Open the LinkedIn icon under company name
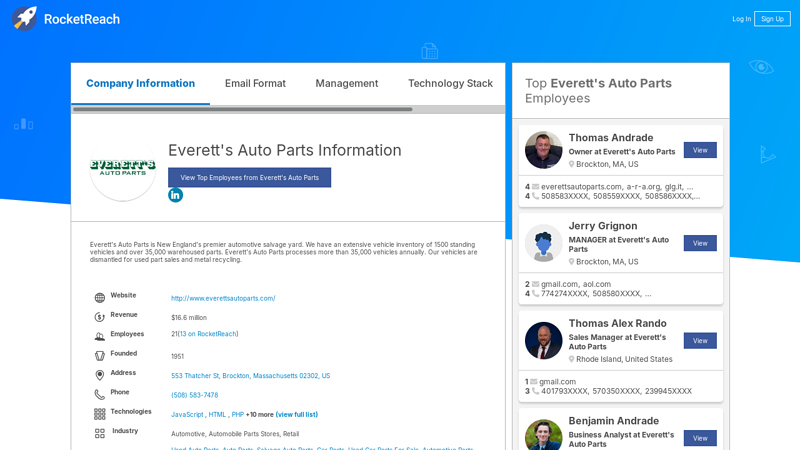This screenshot has height=450, width=800. 176,195
